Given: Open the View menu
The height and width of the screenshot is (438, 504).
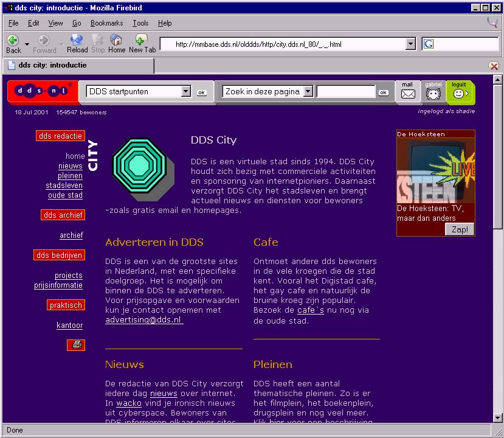Looking at the screenshot, I should [x=55, y=23].
